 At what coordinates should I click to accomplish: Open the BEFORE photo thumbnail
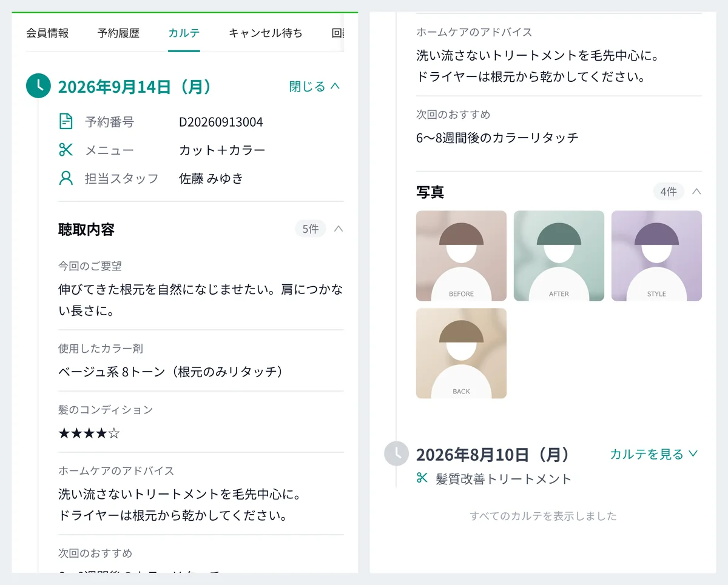point(461,255)
